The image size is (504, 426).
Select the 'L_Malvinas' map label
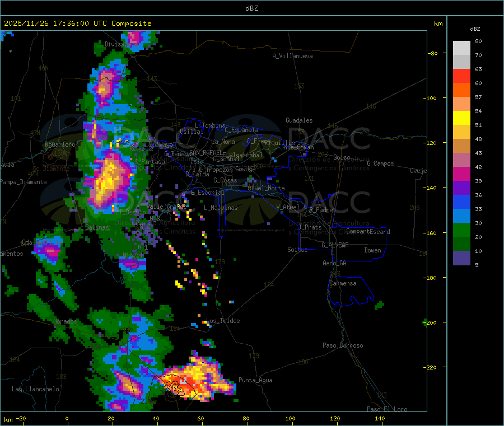(x=221, y=208)
